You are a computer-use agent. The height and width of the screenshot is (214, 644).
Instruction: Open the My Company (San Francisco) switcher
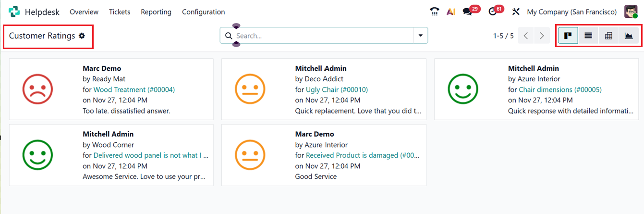[x=571, y=12]
